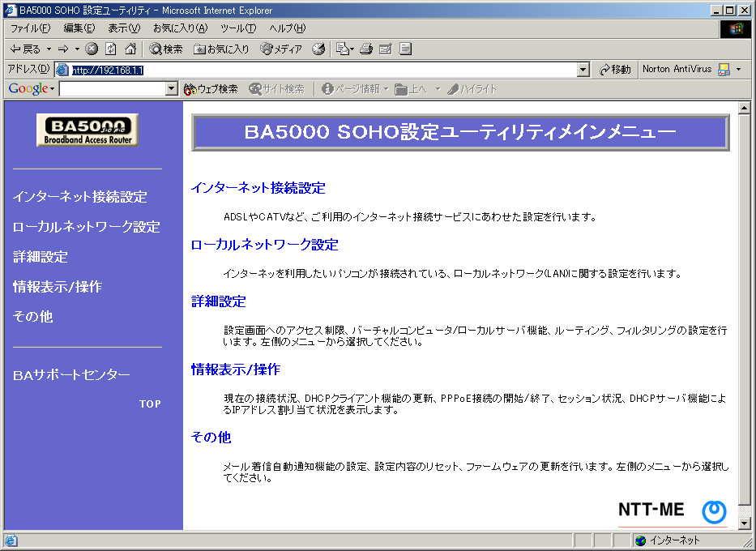Open the BAサポートセンター sidebar link
Screen dimensions: 756x551
point(71,375)
